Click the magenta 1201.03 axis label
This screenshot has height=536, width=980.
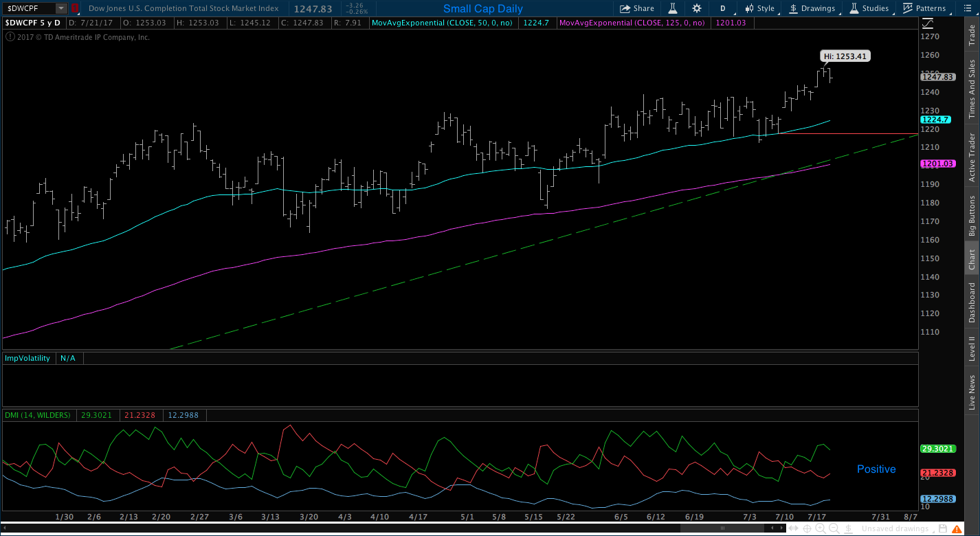[x=937, y=164]
